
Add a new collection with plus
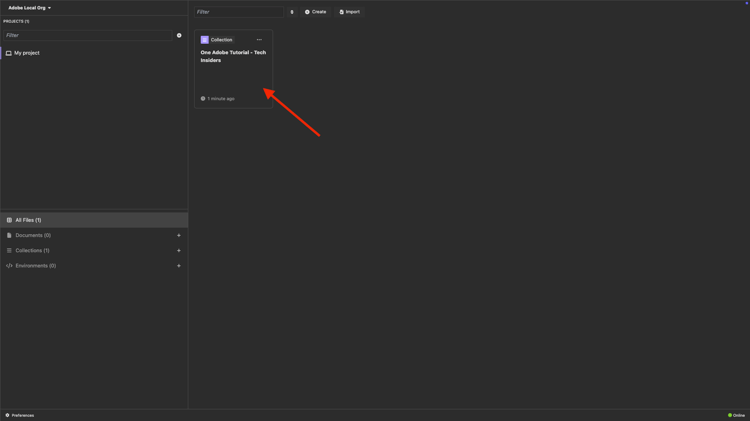(179, 251)
